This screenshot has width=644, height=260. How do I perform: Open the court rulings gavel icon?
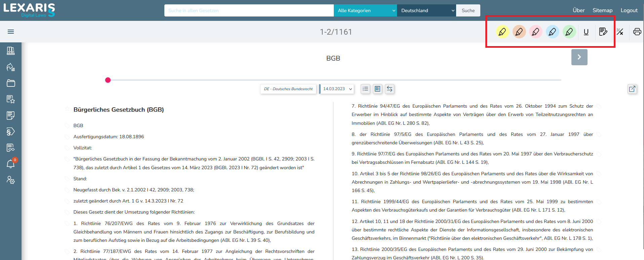11,67
